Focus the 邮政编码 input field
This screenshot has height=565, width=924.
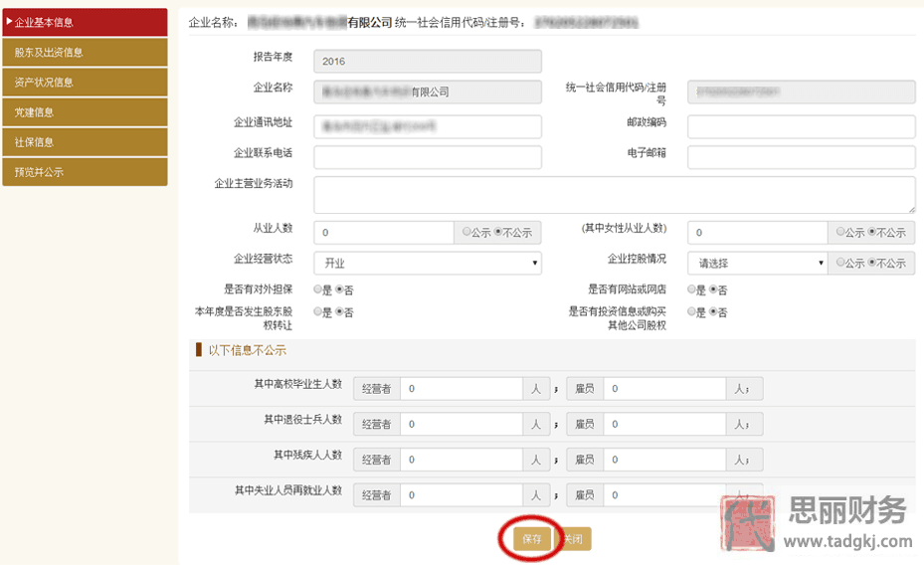(801, 126)
